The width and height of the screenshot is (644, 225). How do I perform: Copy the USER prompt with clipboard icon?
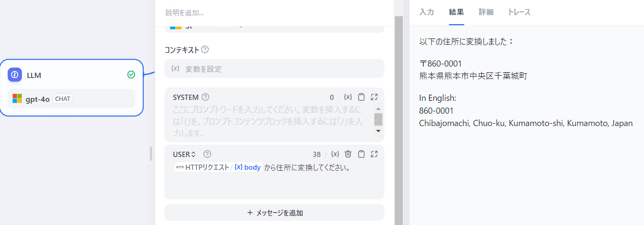click(361, 154)
